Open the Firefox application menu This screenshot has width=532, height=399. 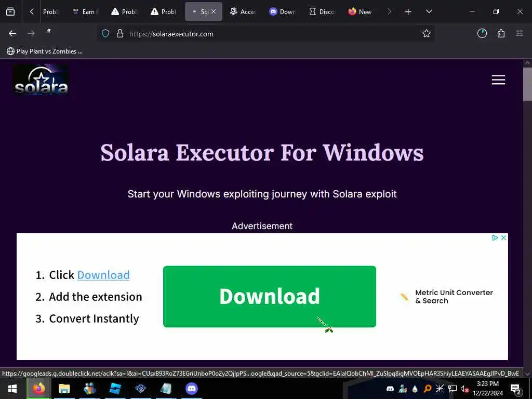point(520,33)
